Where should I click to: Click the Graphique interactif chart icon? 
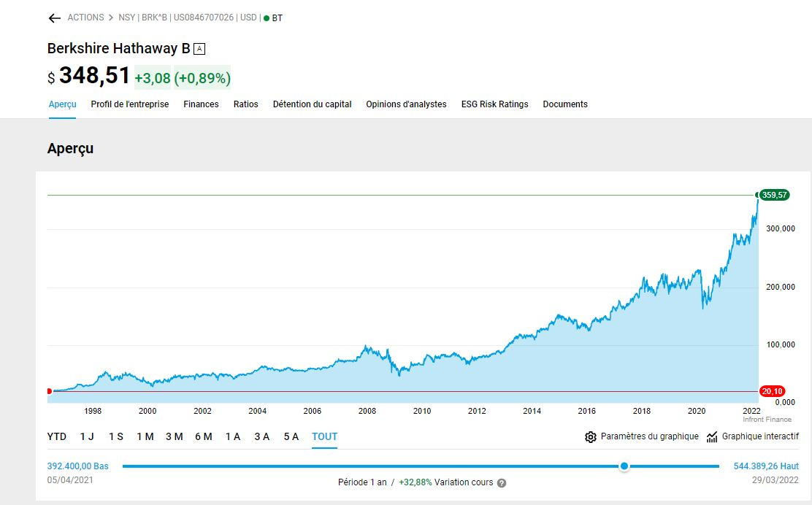pyautogui.click(x=712, y=436)
